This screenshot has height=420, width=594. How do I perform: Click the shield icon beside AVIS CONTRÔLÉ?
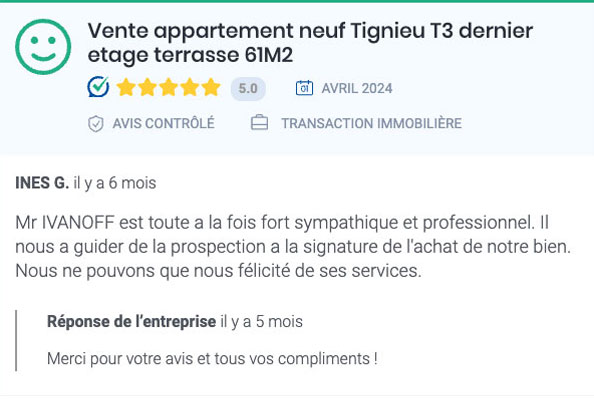pos(95,123)
